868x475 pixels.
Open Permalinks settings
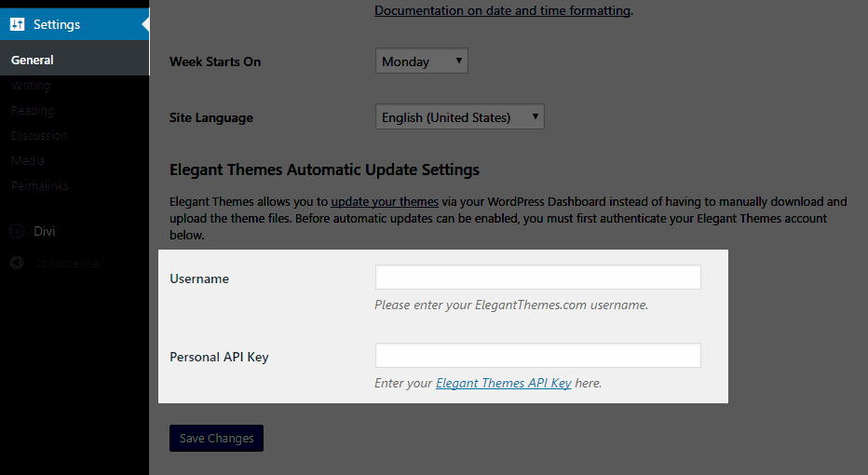[x=39, y=185]
